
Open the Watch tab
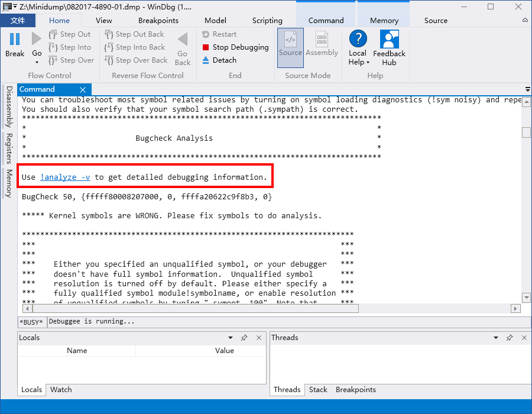[x=61, y=390]
